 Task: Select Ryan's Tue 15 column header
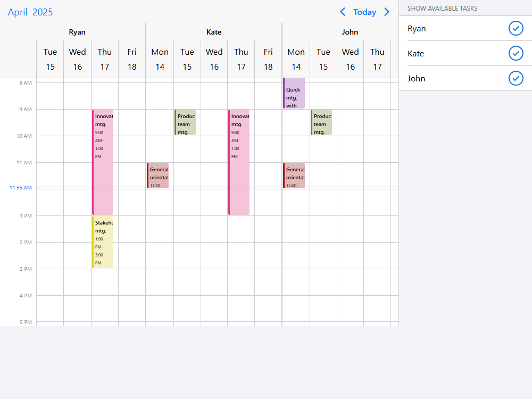click(x=50, y=60)
